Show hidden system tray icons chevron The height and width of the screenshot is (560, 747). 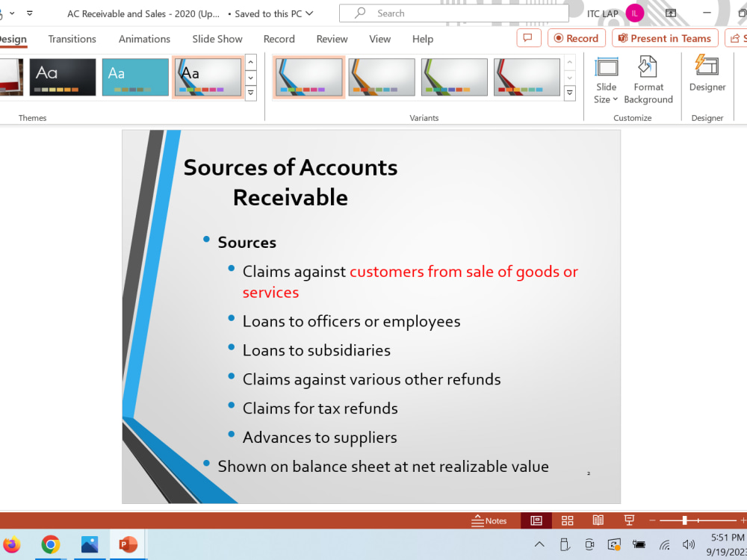tap(539, 544)
